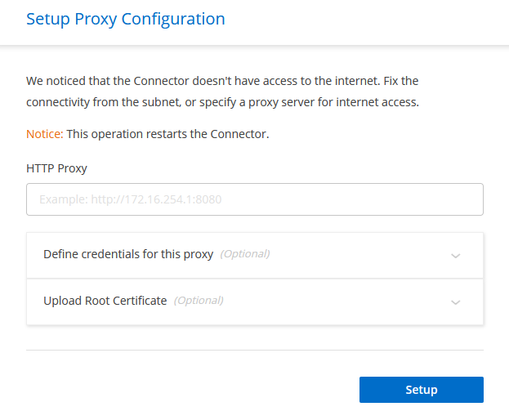509x420 pixels.
Task: Click the 'Upload Root Certificate' label text
Action: [105, 301]
